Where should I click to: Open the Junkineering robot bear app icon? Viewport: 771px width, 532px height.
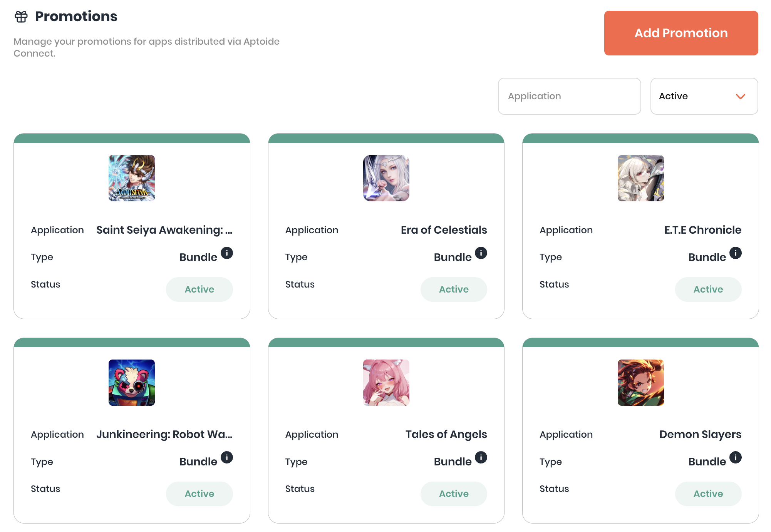[132, 383]
